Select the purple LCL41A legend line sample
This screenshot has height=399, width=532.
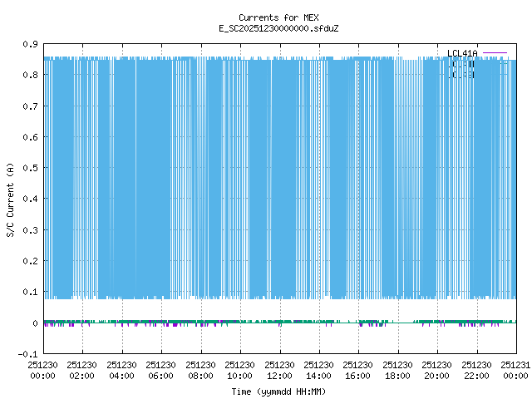[495, 54]
